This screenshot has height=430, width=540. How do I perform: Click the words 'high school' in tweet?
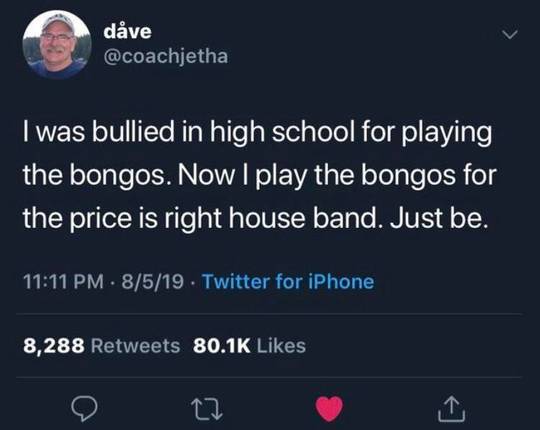(x=283, y=133)
